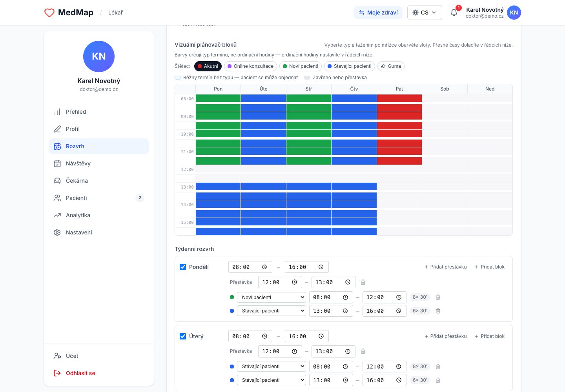Open Tuesday's 08:00 block type dropdown
The width and height of the screenshot is (565, 392).
point(271,367)
